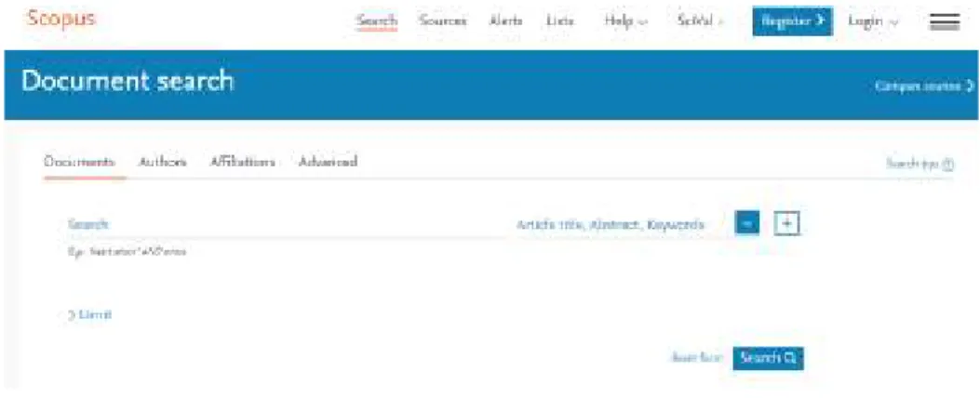This screenshot has height=398, width=980.
Task: Expand the Limit section
Action: point(89,315)
